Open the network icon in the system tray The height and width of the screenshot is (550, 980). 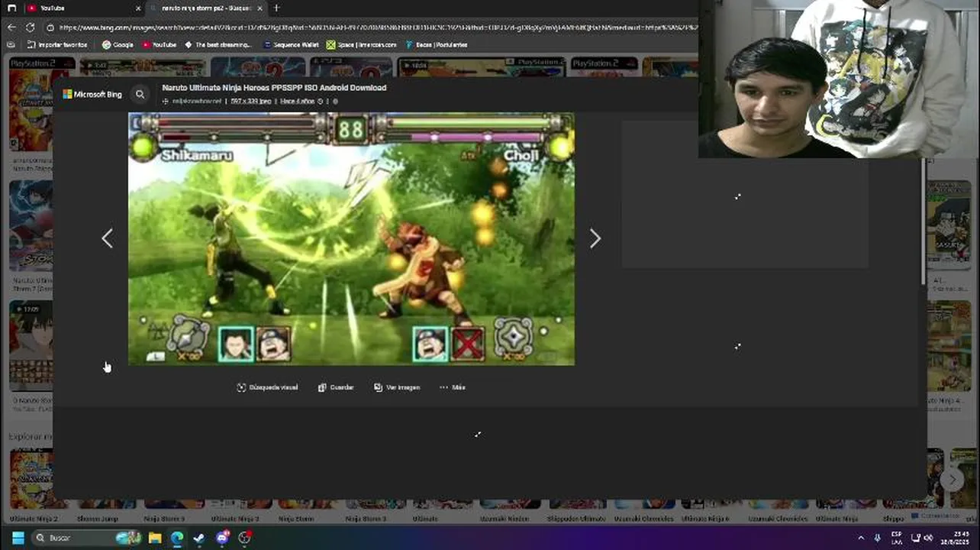916,538
